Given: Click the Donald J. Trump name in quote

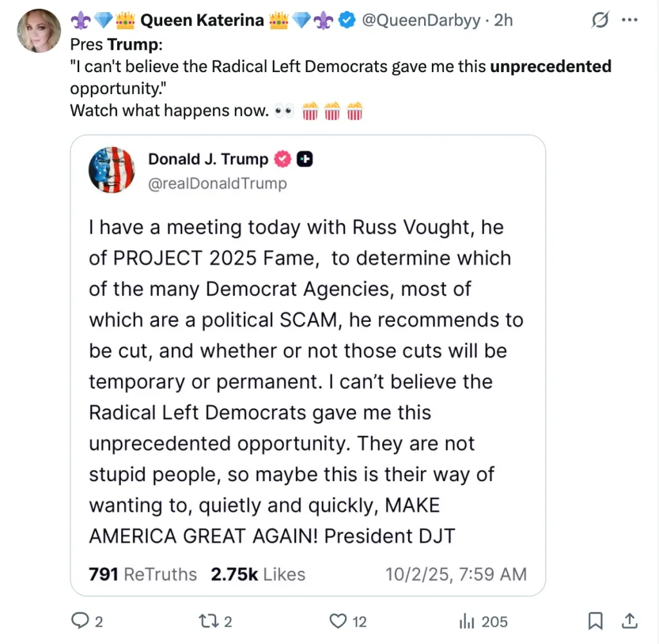Looking at the screenshot, I should coord(208,159).
